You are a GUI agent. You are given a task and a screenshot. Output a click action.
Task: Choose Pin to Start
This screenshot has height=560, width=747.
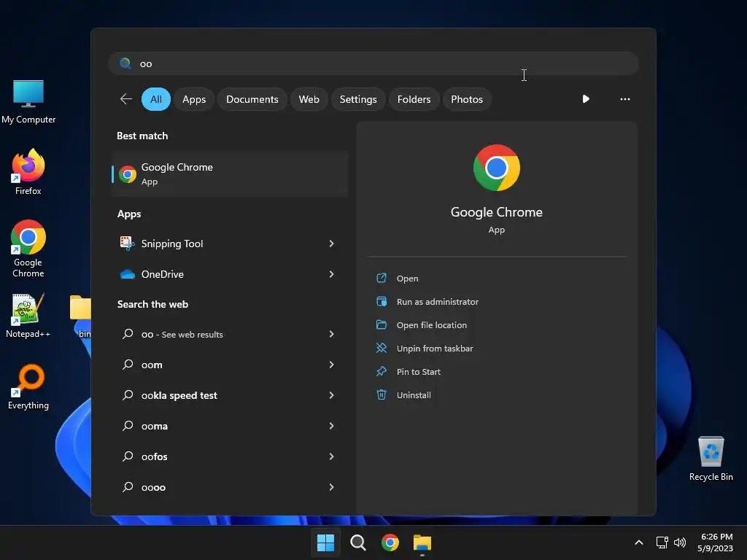418,372
